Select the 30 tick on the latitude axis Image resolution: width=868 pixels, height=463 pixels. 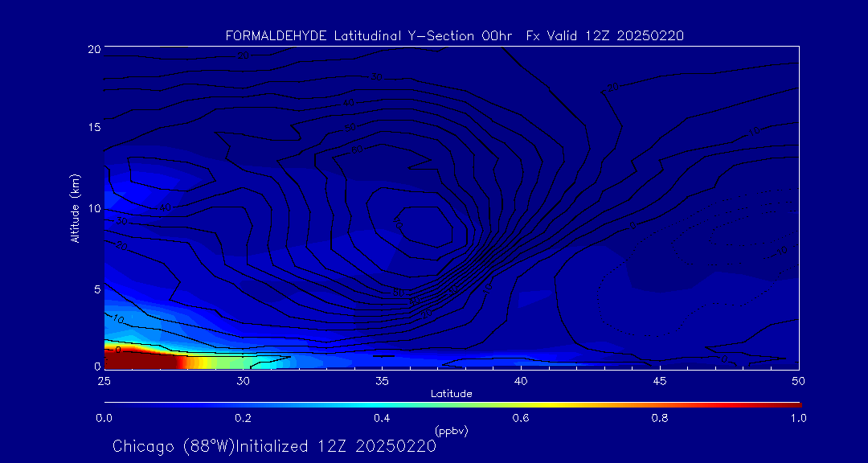pos(243,381)
